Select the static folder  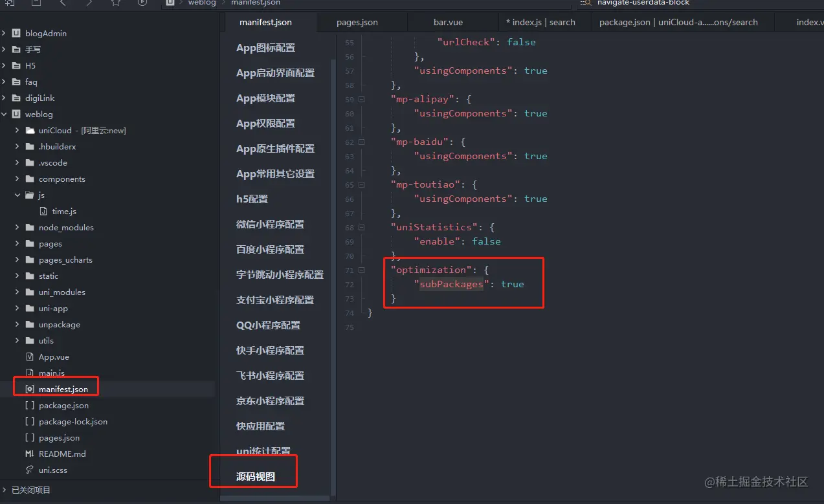coord(49,276)
